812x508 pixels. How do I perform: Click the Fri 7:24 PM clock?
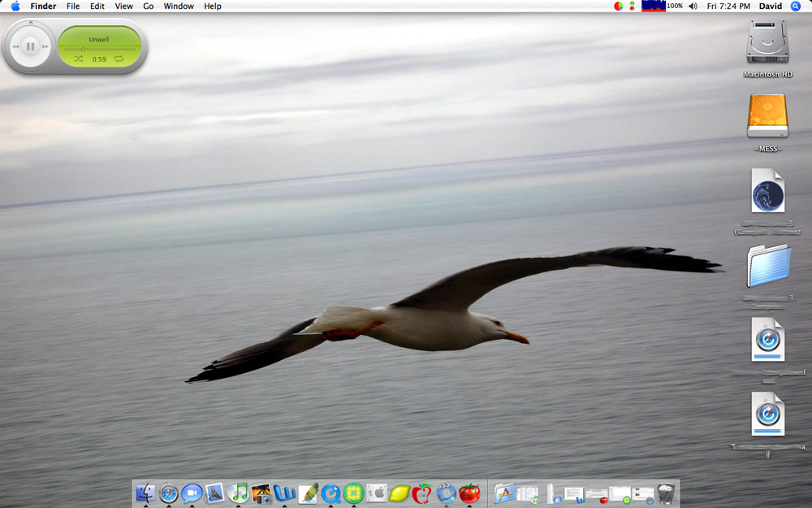(728, 7)
